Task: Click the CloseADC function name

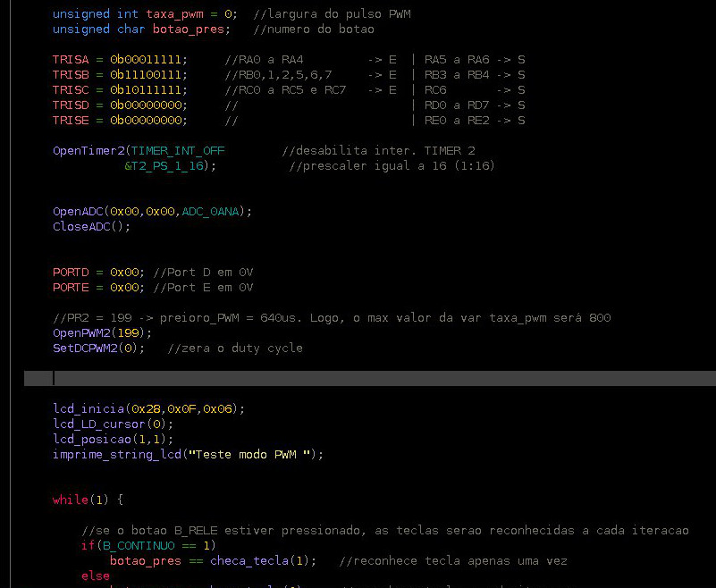Action: coord(80,226)
